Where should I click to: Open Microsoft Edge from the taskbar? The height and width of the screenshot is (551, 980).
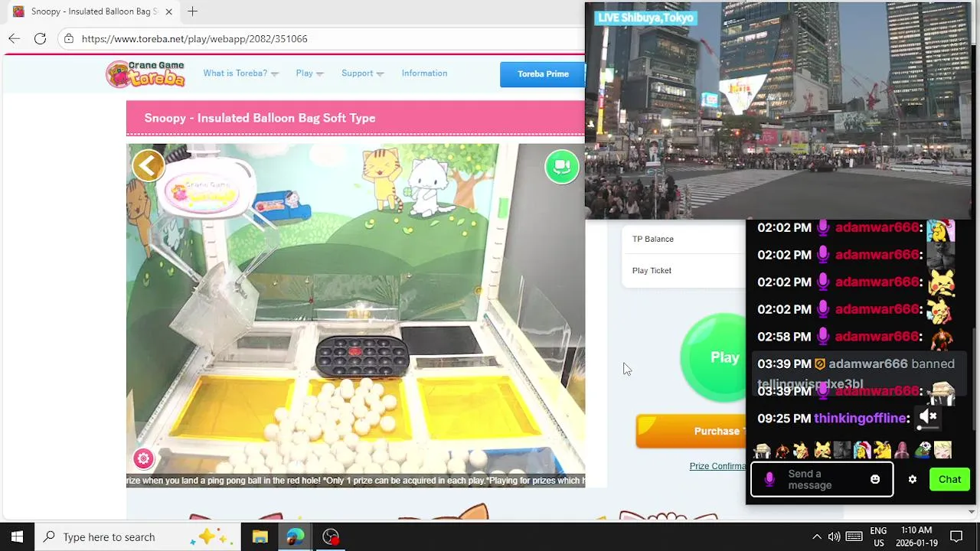click(296, 536)
